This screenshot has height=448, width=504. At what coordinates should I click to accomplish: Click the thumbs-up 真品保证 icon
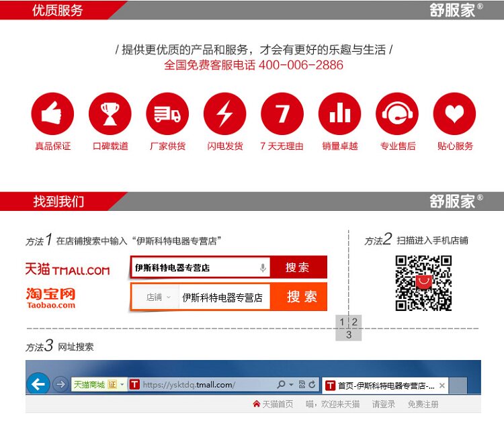tap(52, 114)
